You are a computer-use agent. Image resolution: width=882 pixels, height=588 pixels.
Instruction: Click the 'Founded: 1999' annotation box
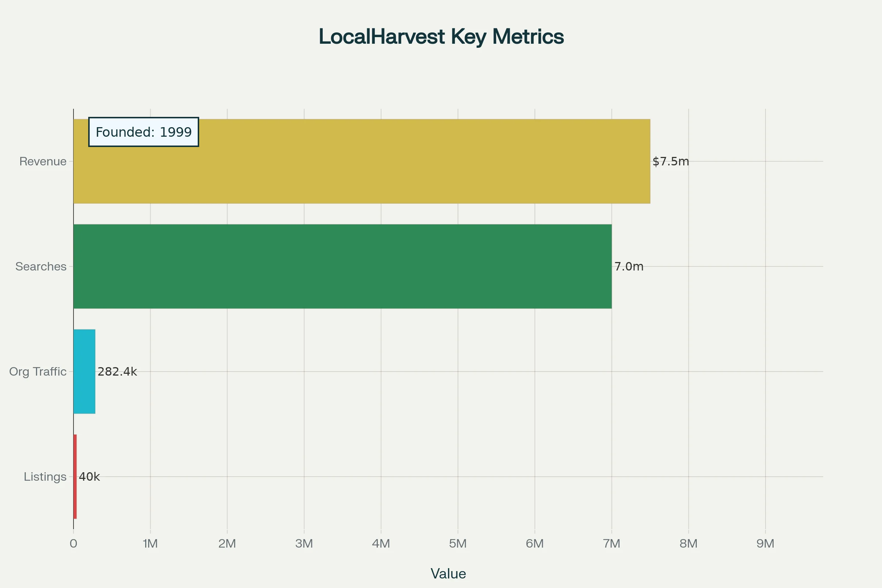point(144,132)
